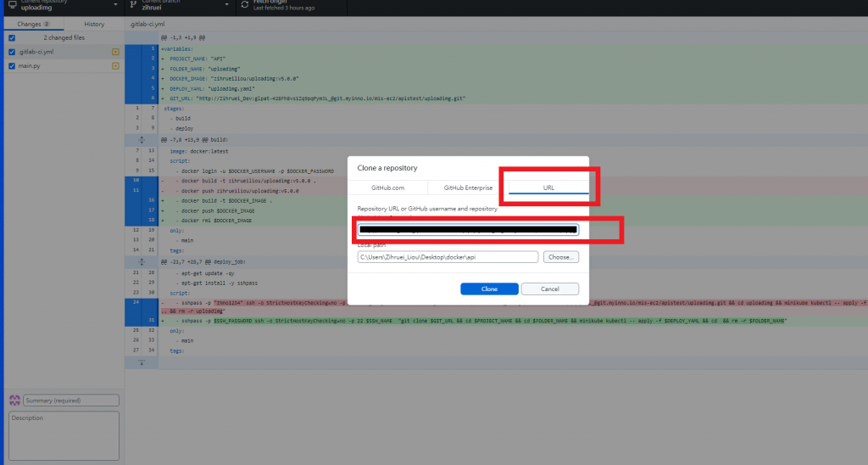Viewport: 868px width, 465px height.
Task: Click the line 'apt-get install -y sshpass'
Action: tap(220, 283)
